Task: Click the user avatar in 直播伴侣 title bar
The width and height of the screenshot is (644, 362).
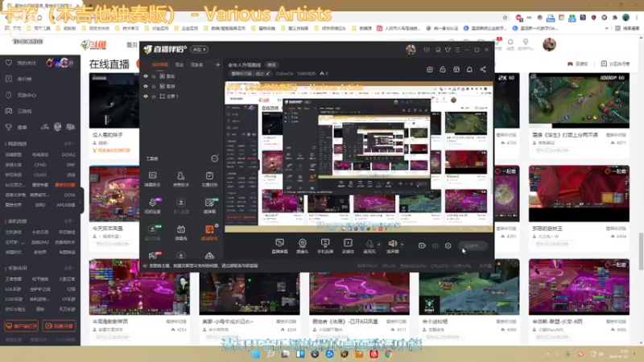Action: (411, 50)
